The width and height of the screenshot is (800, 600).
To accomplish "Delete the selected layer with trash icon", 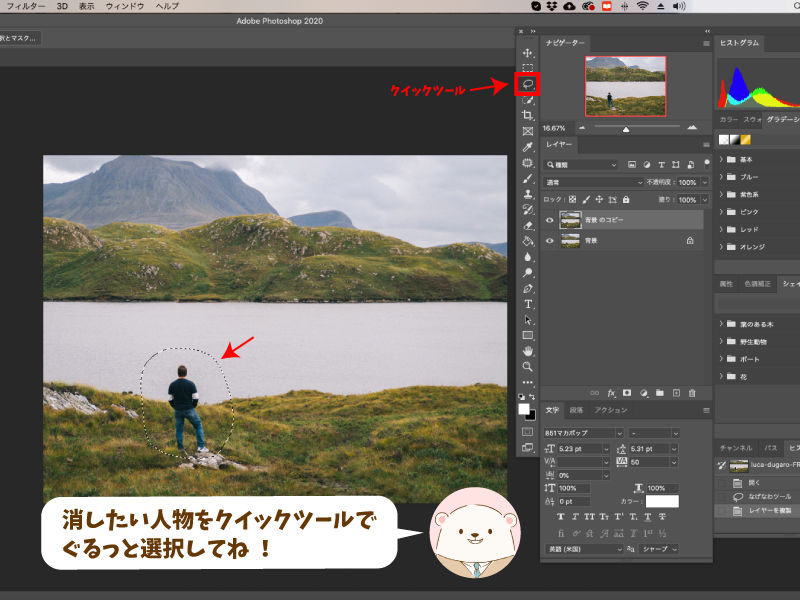I will [692, 393].
